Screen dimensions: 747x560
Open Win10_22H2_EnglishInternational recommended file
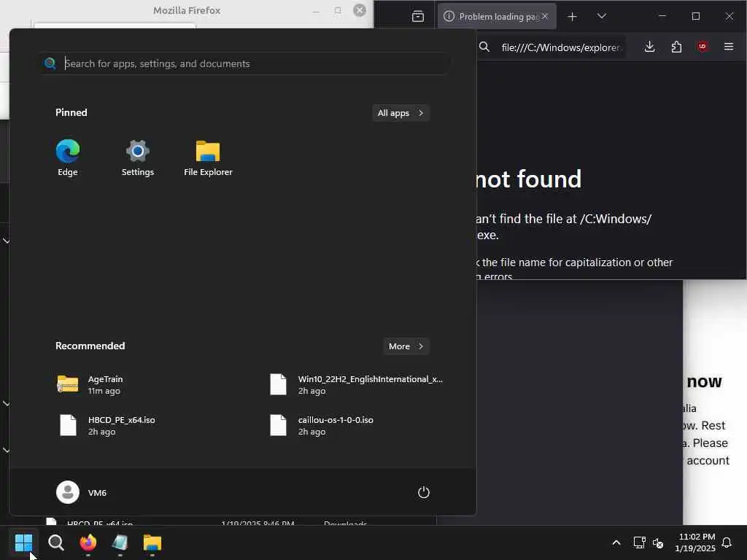(356, 385)
